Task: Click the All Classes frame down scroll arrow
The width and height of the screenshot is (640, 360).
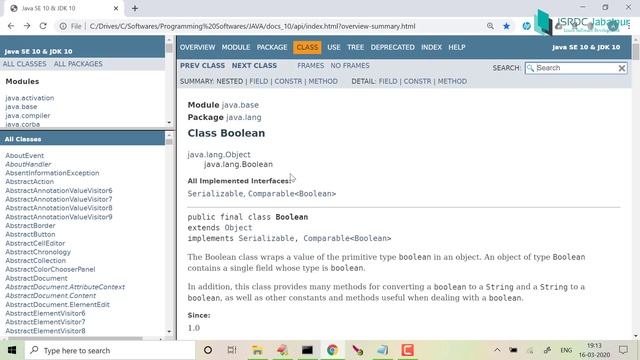Action: click(169, 331)
